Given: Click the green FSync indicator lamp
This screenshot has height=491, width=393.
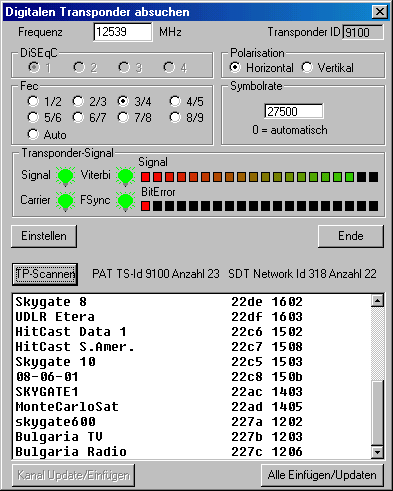Looking at the screenshot, I should [125, 201].
